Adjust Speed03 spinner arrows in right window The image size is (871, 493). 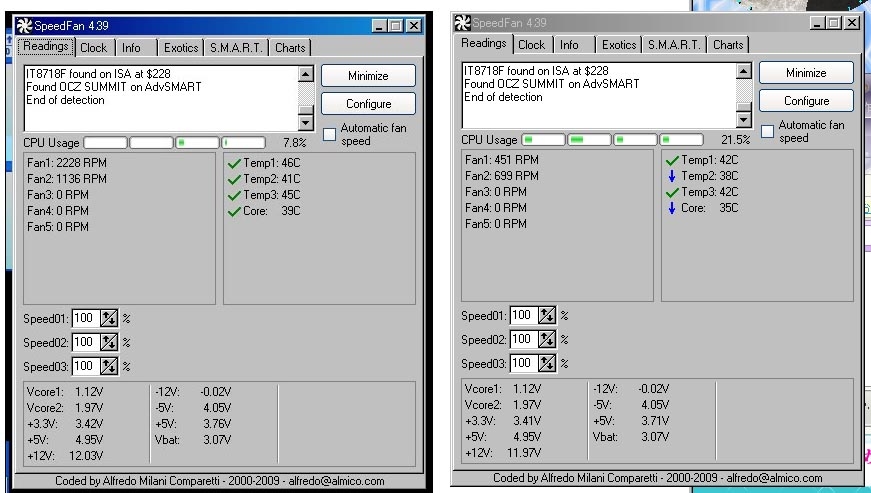tap(547, 363)
